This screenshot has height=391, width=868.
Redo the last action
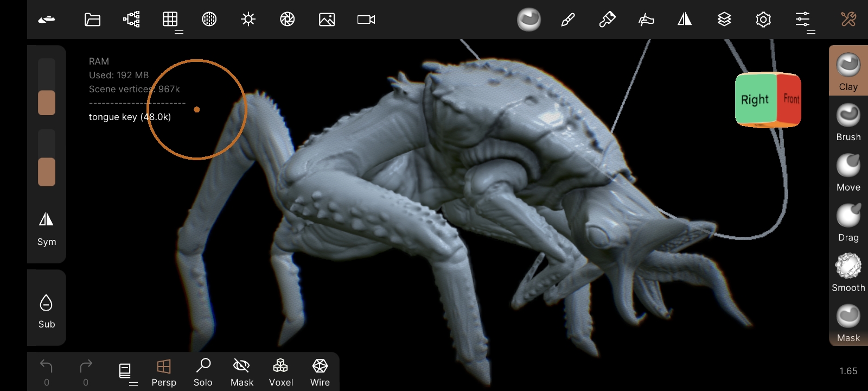[x=86, y=373]
